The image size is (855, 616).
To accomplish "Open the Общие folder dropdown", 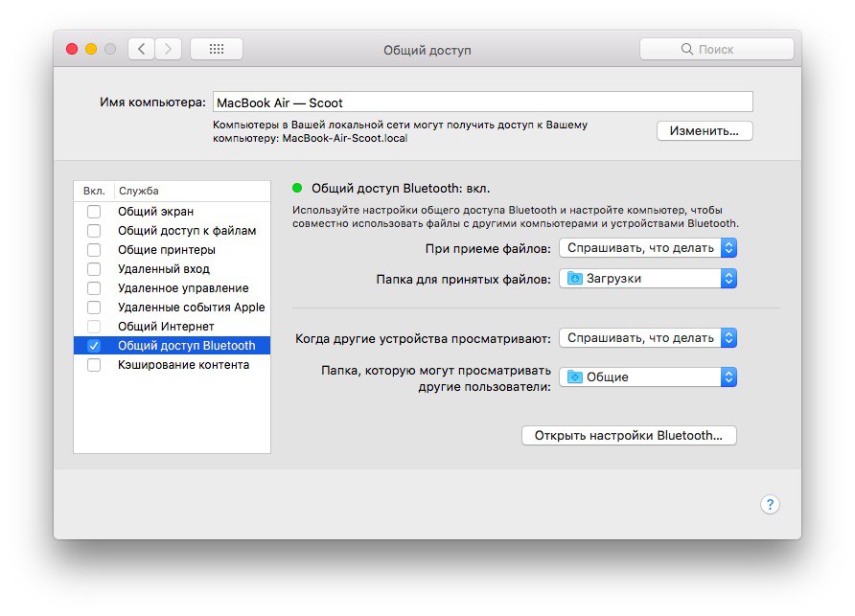I will tap(648, 376).
